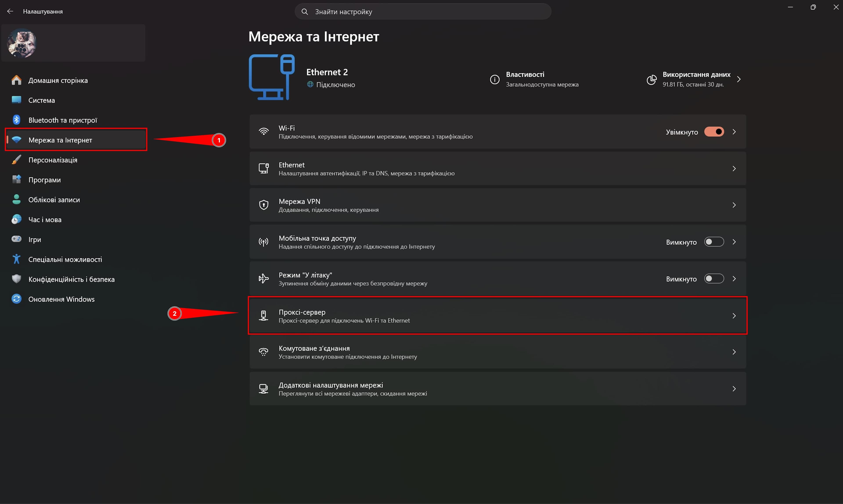Open Комутоване з'єднання settings entry
This screenshot has width=843, height=504.
coord(498,352)
